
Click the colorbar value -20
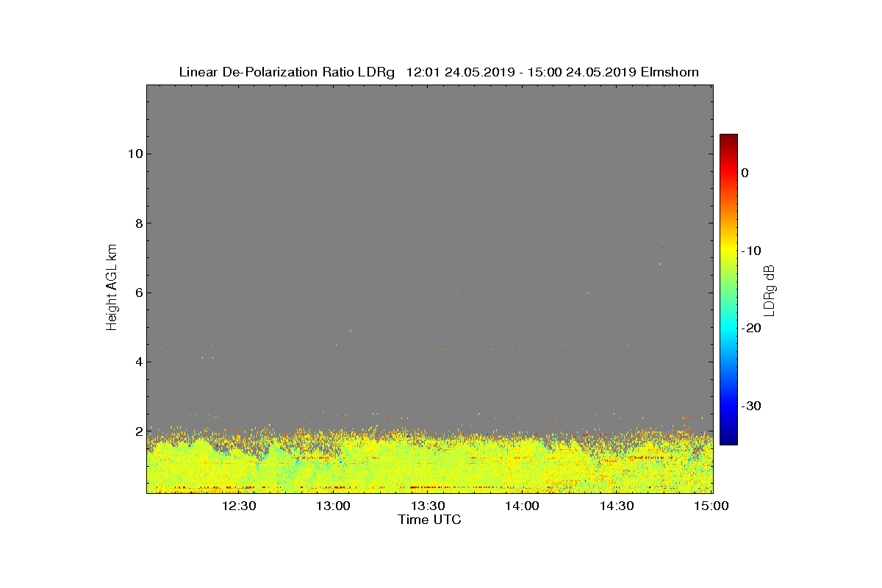tap(750, 328)
